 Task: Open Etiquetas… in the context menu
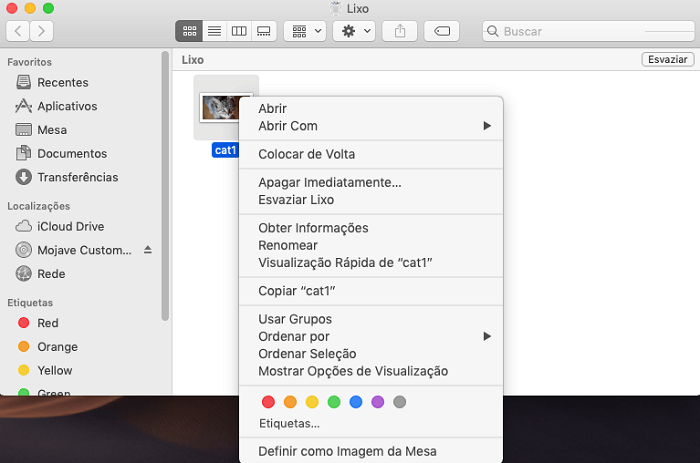(289, 423)
